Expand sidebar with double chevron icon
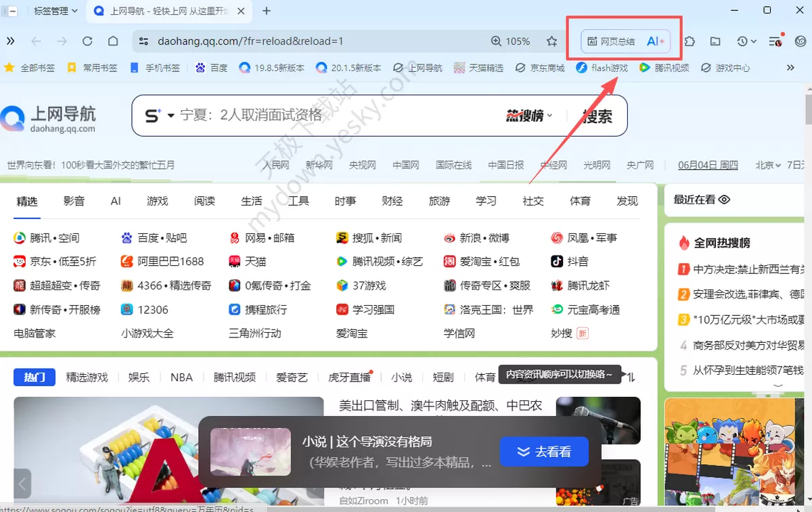 (x=10, y=41)
